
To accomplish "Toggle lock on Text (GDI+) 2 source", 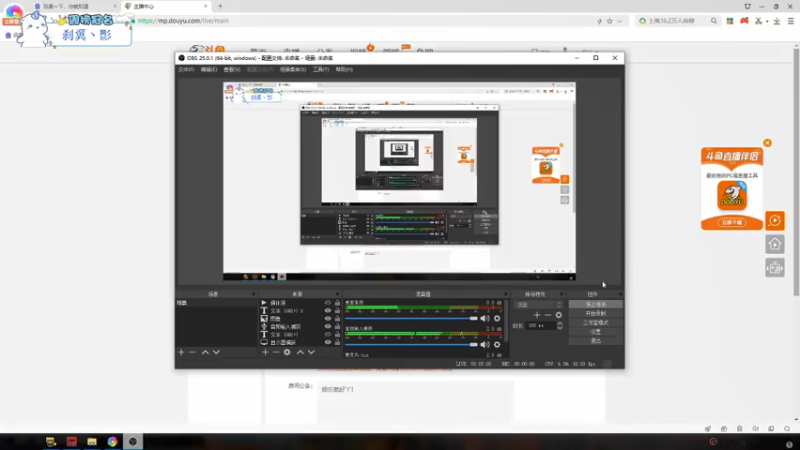I will coord(337,310).
